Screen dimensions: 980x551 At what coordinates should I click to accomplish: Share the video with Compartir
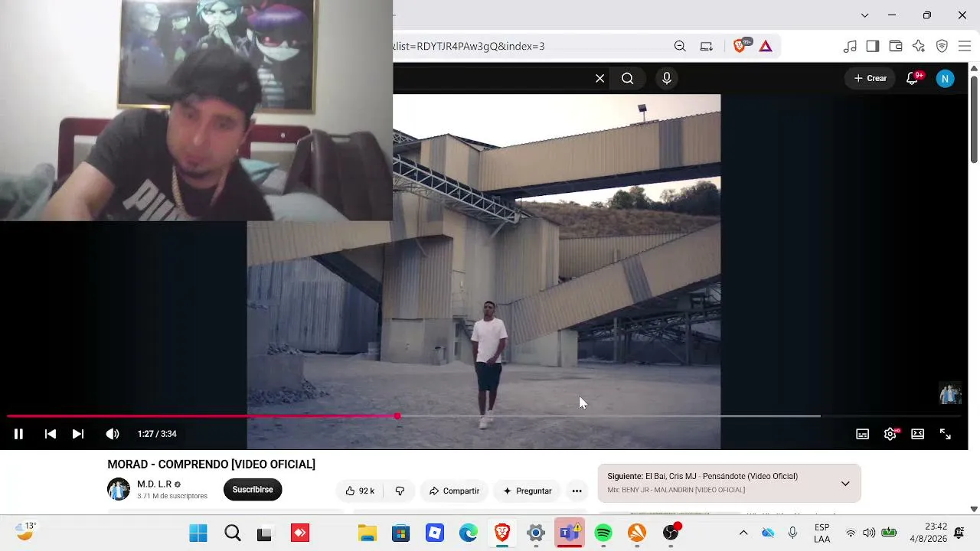(x=454, y=491)
